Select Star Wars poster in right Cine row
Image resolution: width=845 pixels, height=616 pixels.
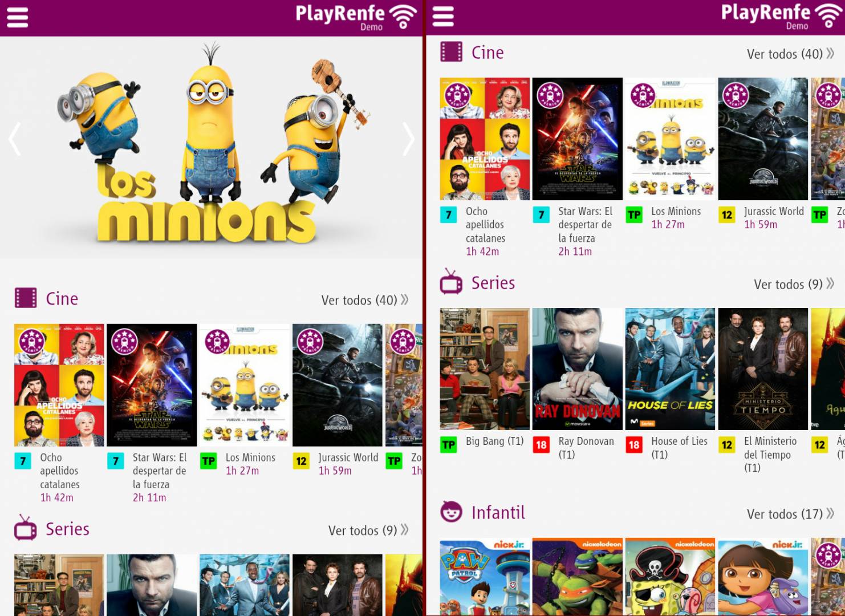[x=578, y=139]
